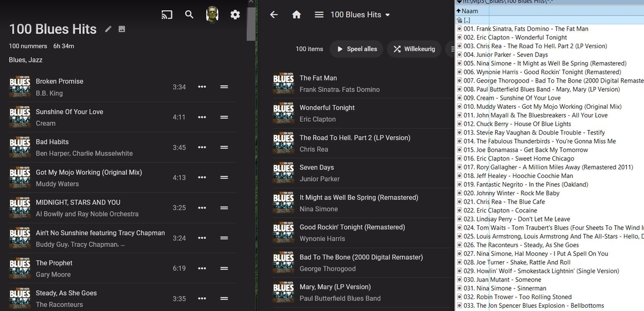The height and width of the screenshot is (311, 644).
Task: Open the hamburger menu next to the title
Action: coord(318,15)
